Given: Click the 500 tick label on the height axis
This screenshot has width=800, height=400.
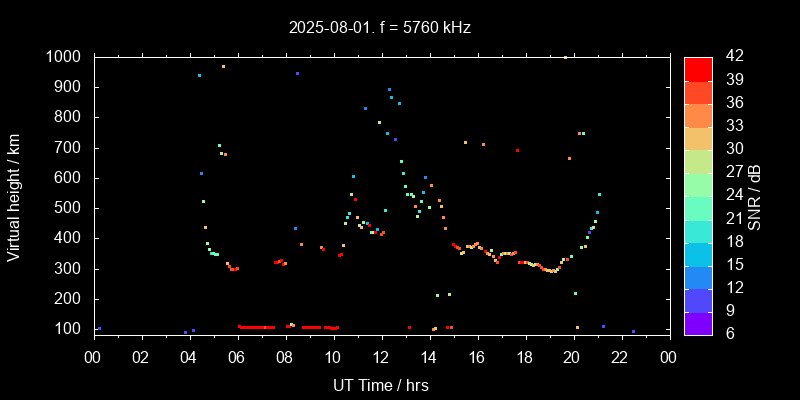Looking at the screenshot, I should pyautogui.click(x=67, y=208).
